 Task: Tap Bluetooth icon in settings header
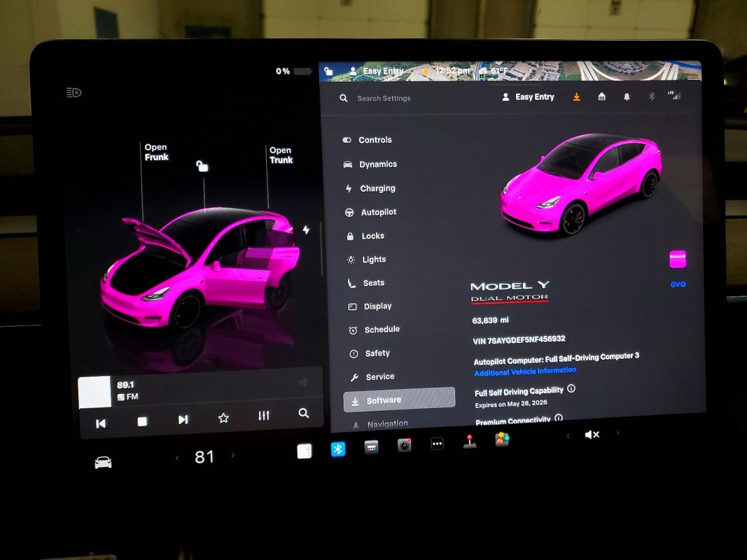coord(652,96)
